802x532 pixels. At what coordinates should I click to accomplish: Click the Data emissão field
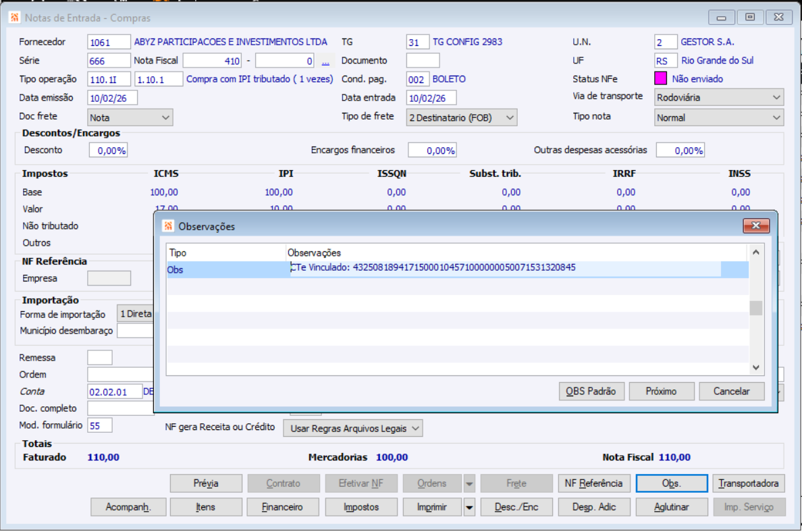click(113, 98)
